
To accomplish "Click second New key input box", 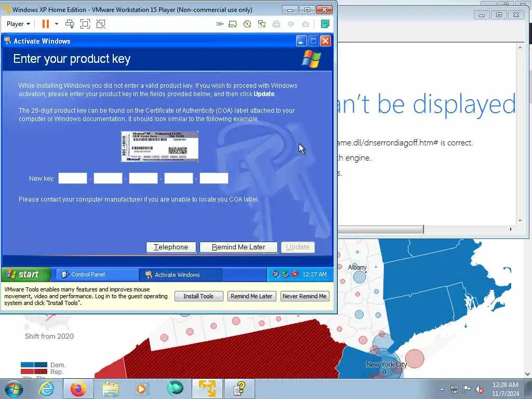I will click(108, 178).
